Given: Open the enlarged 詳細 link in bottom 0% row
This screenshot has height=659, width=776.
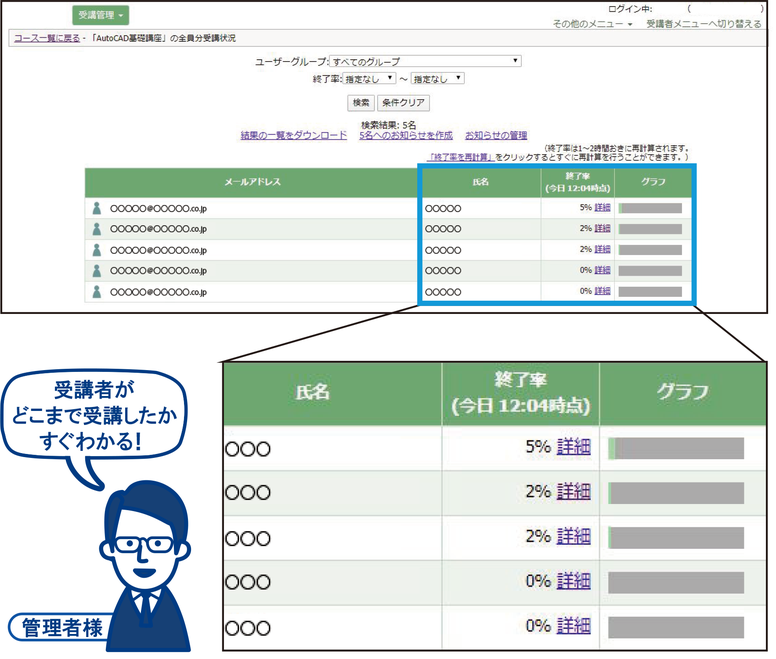Looking at the screenshot, I should 574,626.
